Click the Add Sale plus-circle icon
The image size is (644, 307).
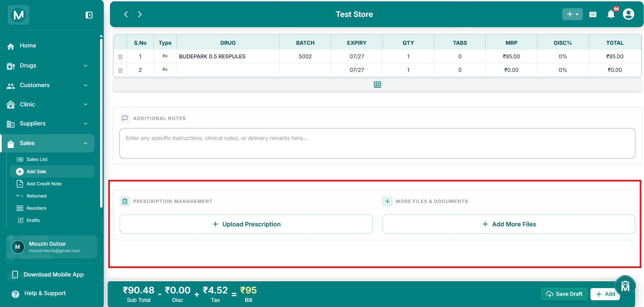click(20, 171)
